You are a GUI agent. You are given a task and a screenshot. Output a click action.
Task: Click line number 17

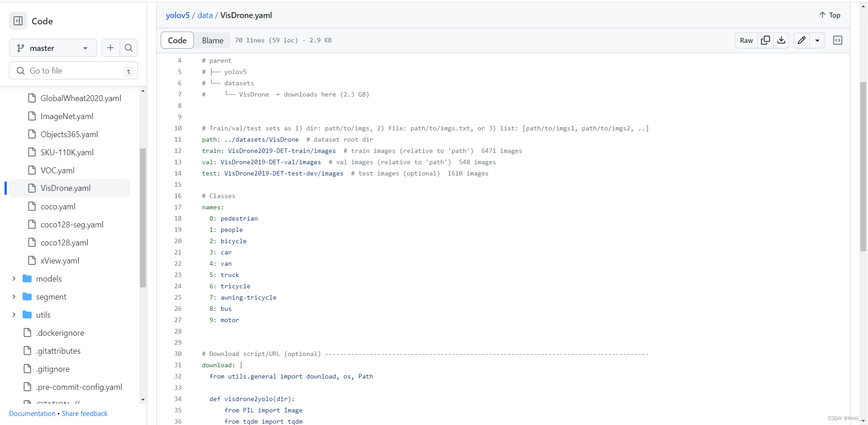click(x=178, y=207)
